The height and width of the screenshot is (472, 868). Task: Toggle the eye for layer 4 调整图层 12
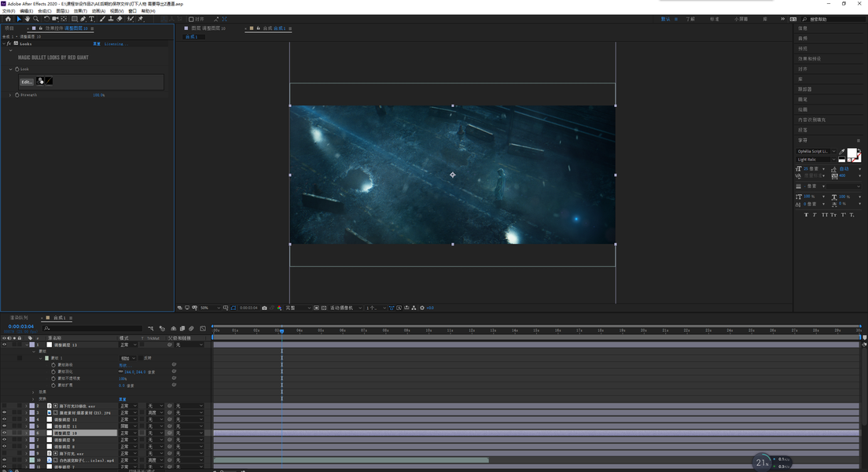pos(5,419)
